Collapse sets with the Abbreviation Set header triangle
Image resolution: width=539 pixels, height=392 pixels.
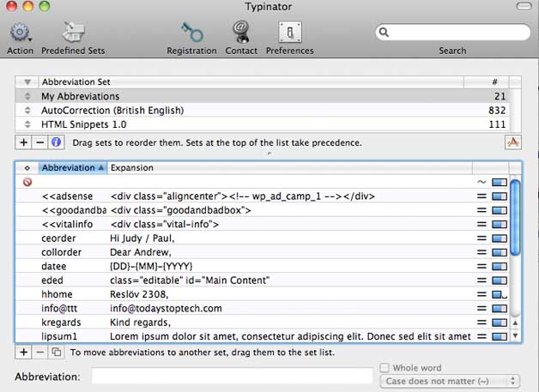(x=27, y=82)
